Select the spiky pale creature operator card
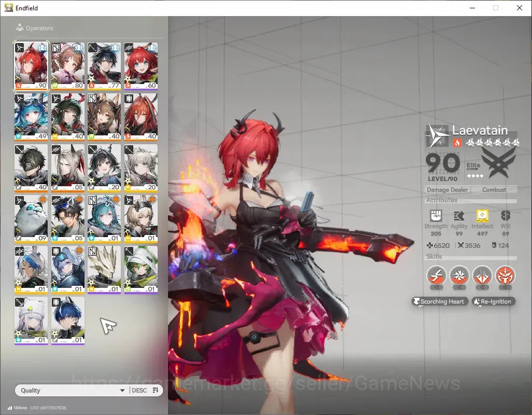Screen dimensions: 532x415 [x=104, y=270]
